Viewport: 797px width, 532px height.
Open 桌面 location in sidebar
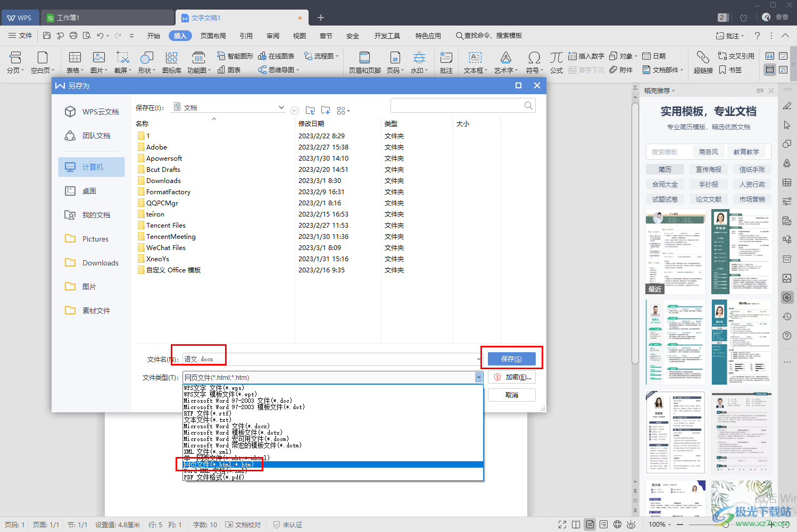(92, 191)
